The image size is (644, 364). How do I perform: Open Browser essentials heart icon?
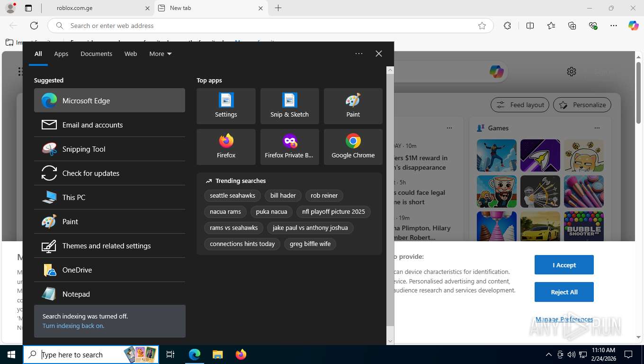pos(593,26)
